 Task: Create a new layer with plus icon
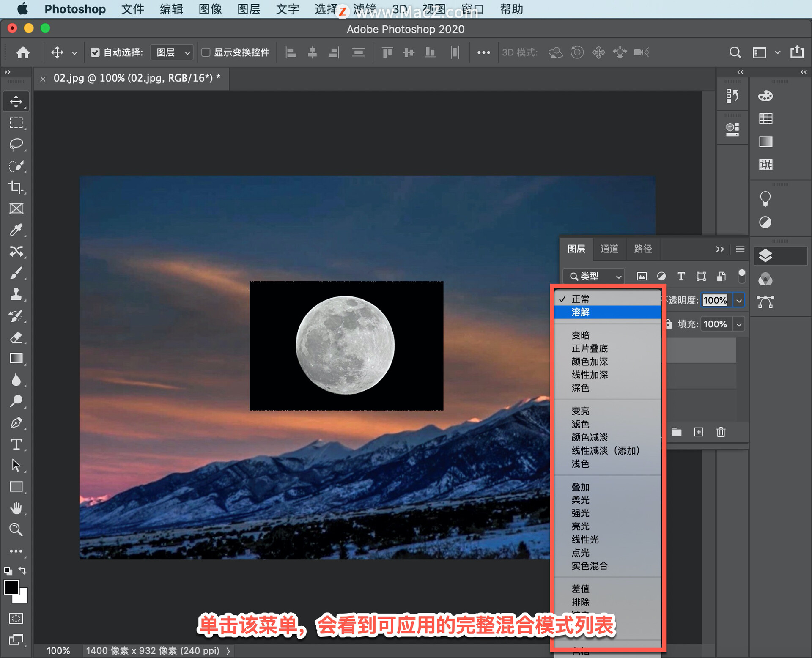tap(699, 432)
